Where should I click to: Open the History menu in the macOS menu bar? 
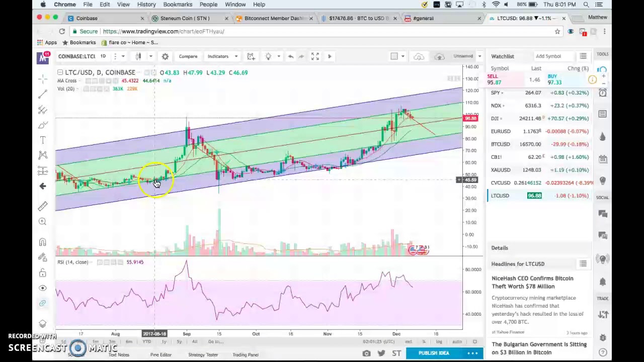click(146, 5)
